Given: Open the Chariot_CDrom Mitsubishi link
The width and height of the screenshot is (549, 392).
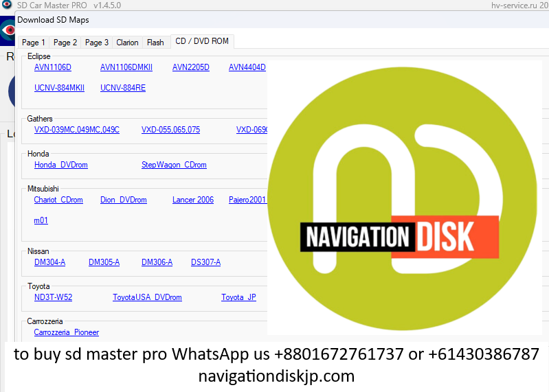Looking at the screenshot, I should click(x=58, y=200).
